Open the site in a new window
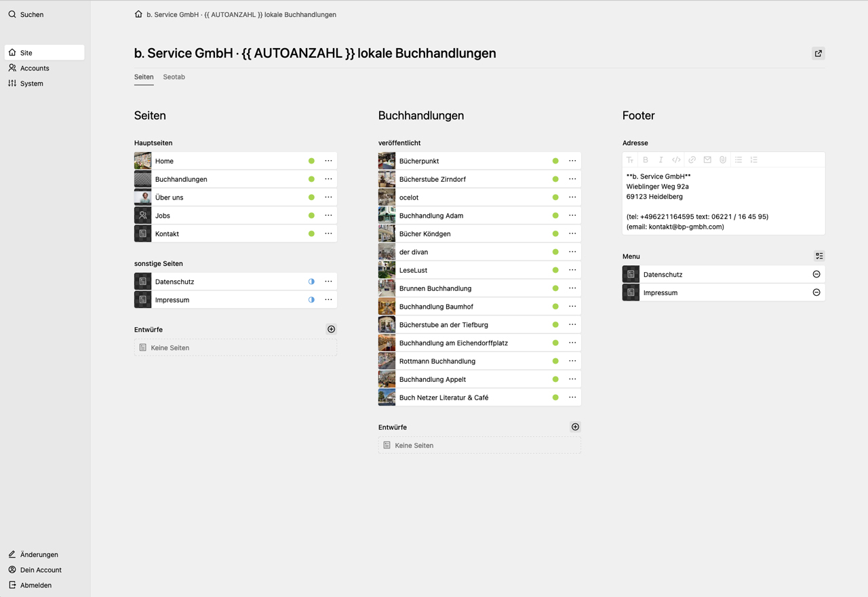868x597 pixels. (818, 54)
